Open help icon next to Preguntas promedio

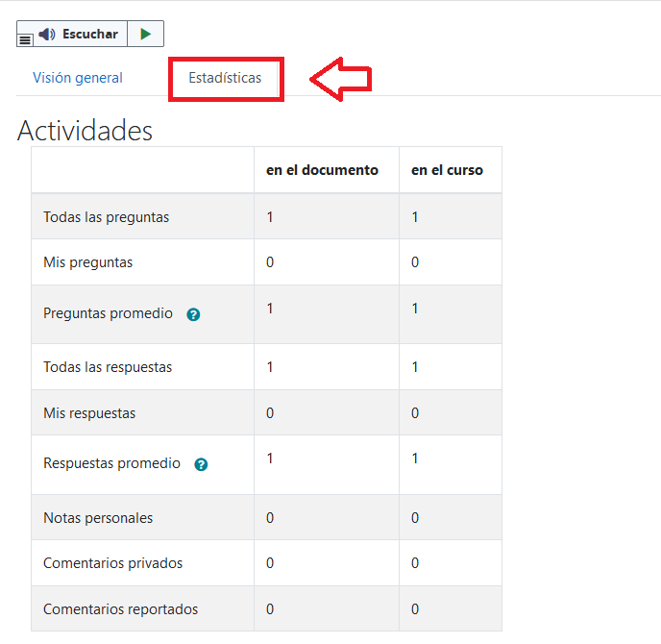pos(193,314)
